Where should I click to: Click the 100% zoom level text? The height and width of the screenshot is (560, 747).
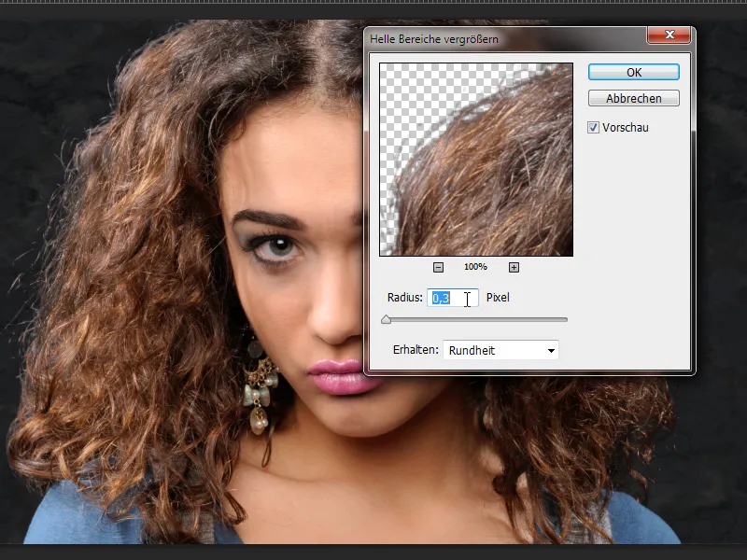pos(475,267)
